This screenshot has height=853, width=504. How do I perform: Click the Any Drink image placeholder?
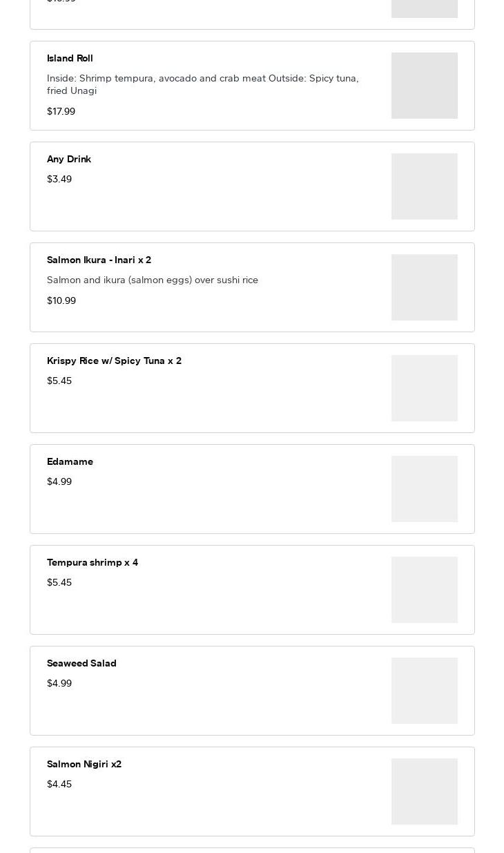(424, 186)
